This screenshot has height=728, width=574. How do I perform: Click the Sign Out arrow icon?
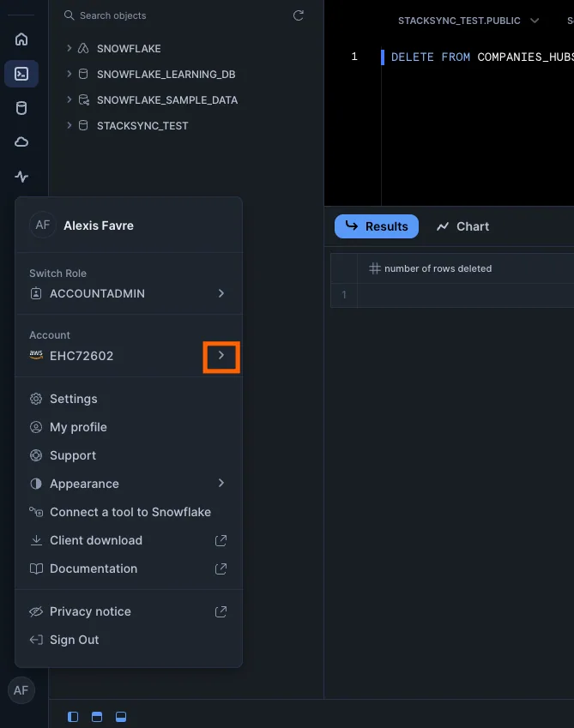tap(36, 640)
